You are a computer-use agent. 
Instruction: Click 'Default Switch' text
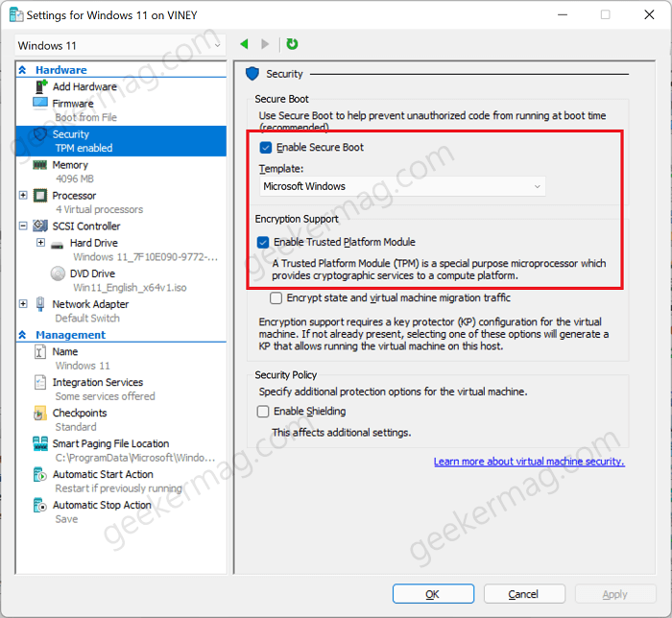point(87,319)
